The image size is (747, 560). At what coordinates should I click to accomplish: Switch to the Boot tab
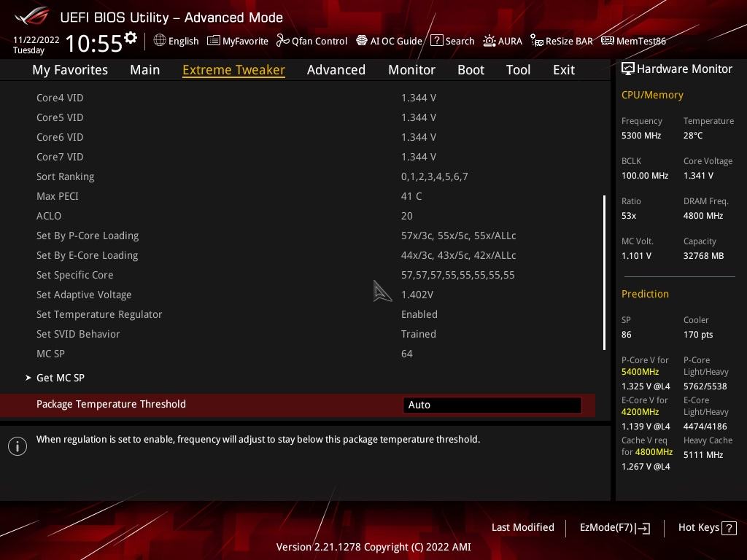tap(471, 70)
